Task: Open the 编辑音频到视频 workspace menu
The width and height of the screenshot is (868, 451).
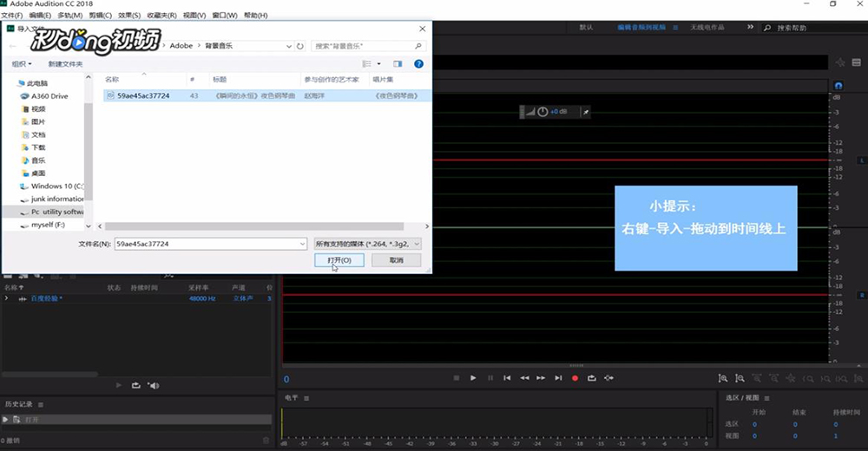Action: [x=675, y=27]
